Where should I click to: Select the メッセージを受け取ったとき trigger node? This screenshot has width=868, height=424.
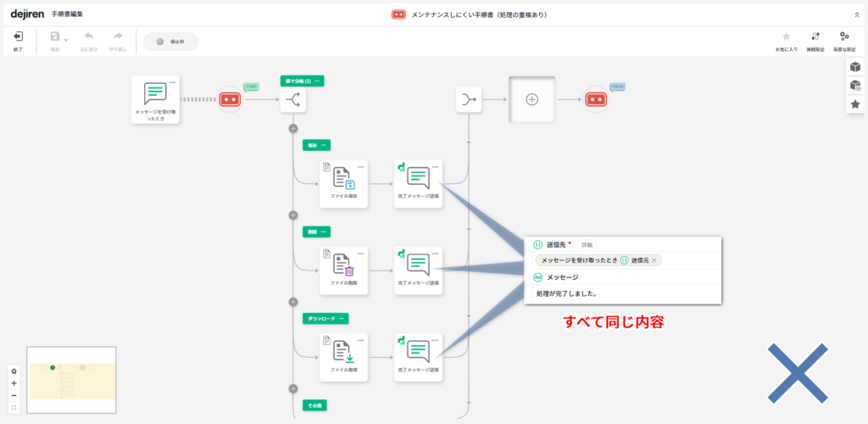point(156,99)
